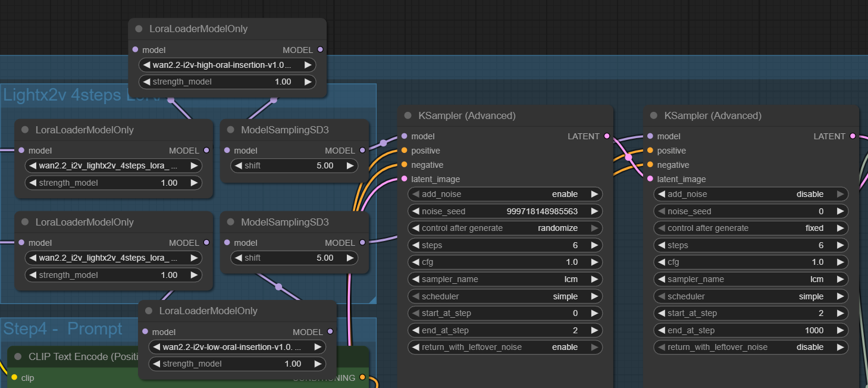
Task: Decrease start_at_step 2 using its left arrow
Action: (x=662, y=313)
